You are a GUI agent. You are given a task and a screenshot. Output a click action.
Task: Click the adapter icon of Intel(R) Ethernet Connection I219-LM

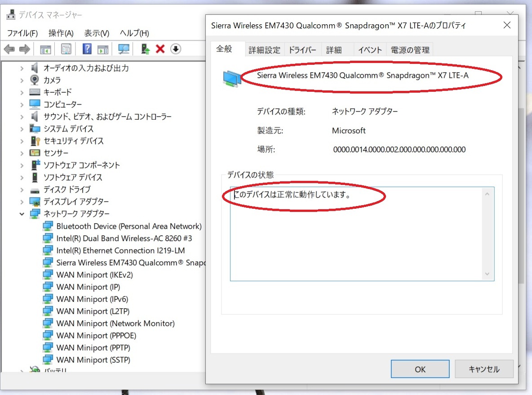pos(48,250)
